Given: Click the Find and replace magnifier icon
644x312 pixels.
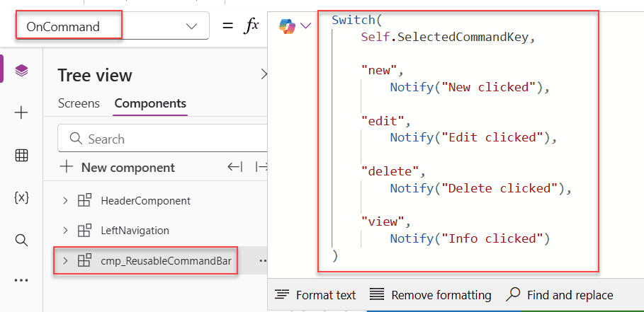Looking at the screenshot, I should coord(513,295).
